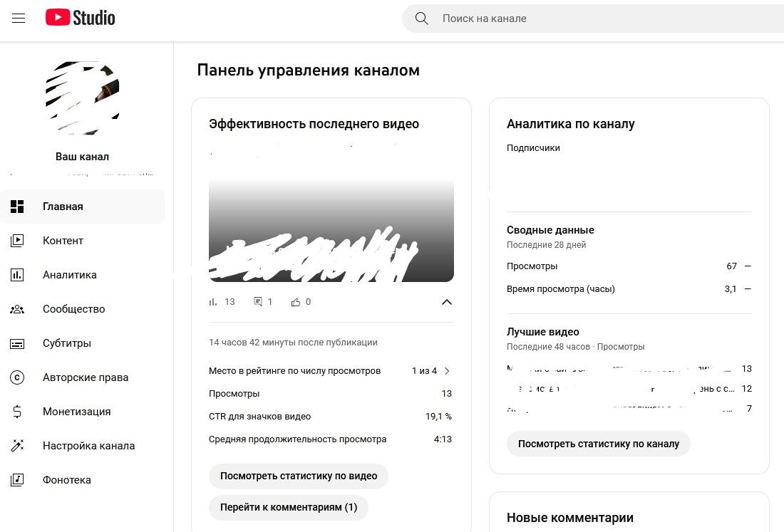This screenshot has width=784, height=532.
Task: Open top video with 7 views
Action: pyautogui.click(x=629, y=409)
